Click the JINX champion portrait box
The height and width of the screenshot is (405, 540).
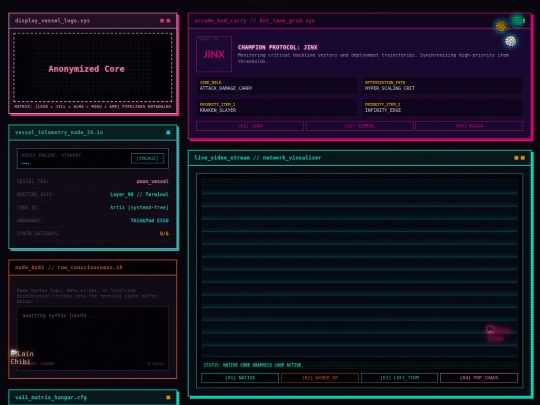[x=214, y=54]
